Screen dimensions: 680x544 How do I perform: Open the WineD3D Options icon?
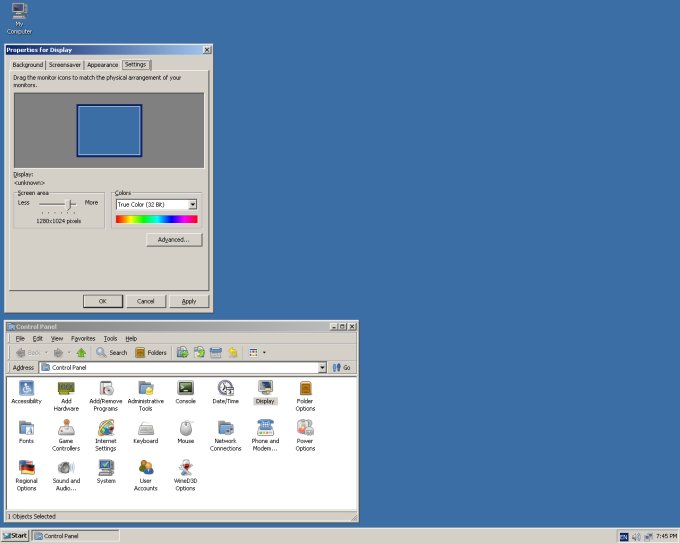(x=186, y=475)
